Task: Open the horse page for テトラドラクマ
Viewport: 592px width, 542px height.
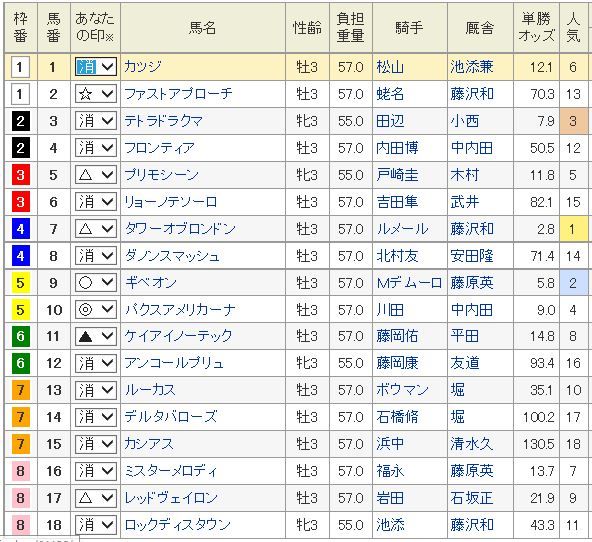Action: (163, 121)
